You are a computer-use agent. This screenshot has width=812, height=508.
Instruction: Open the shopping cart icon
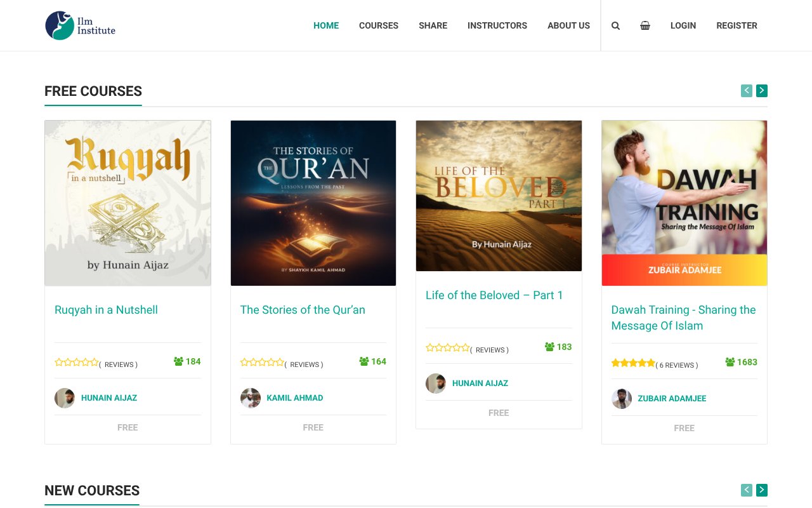645,25
